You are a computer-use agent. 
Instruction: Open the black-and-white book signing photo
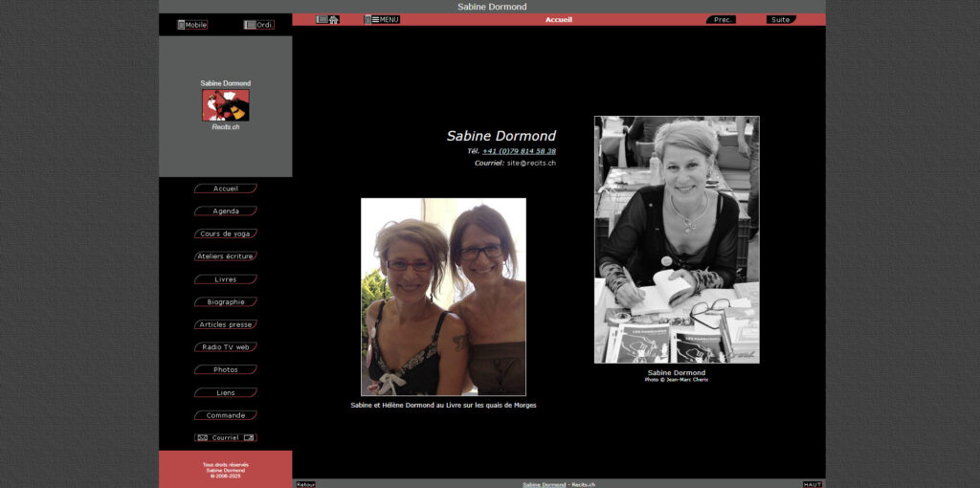click(x=677, y=239)
